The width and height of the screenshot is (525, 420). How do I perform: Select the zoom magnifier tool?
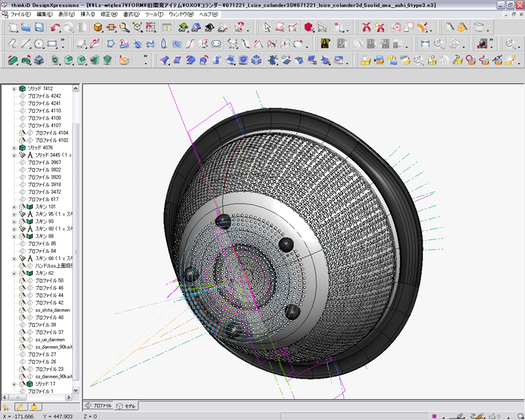click(x=124, y=27)
